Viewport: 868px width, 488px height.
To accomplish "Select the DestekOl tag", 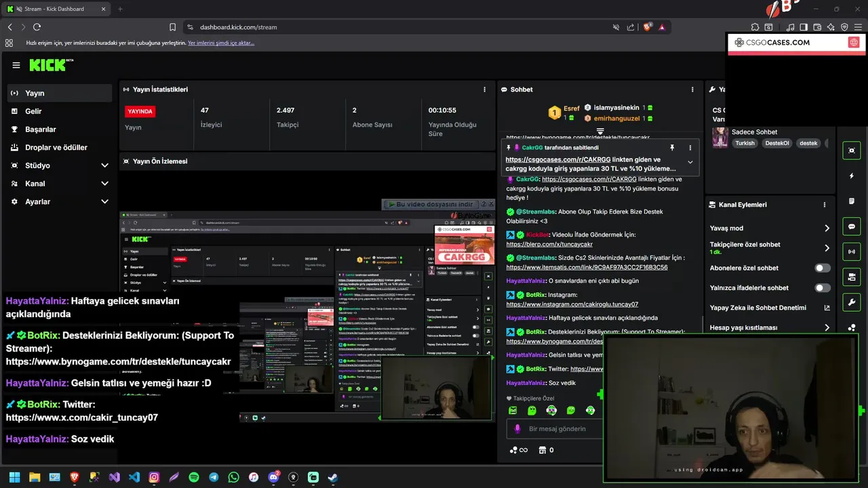I will pos(777,143).
